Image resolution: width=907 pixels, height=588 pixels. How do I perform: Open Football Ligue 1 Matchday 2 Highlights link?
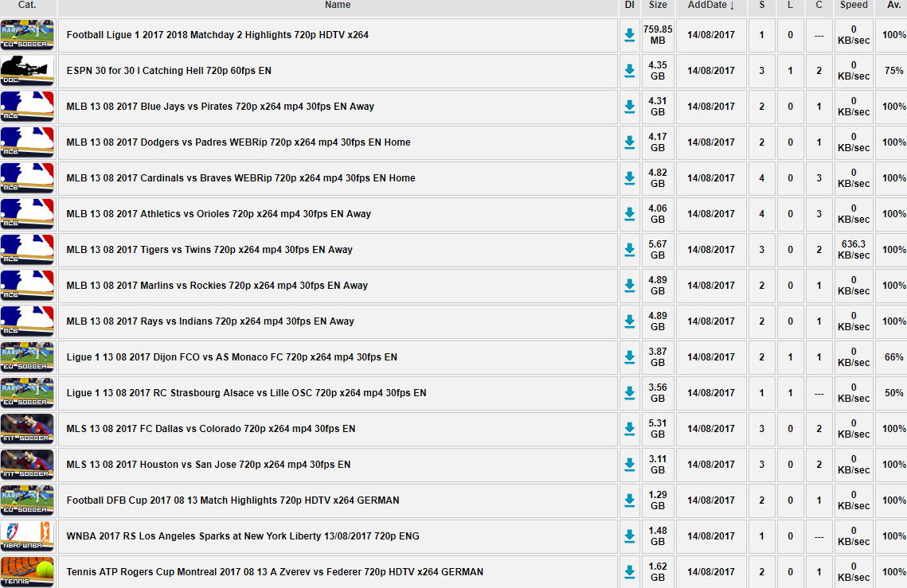tap(217, 35)
